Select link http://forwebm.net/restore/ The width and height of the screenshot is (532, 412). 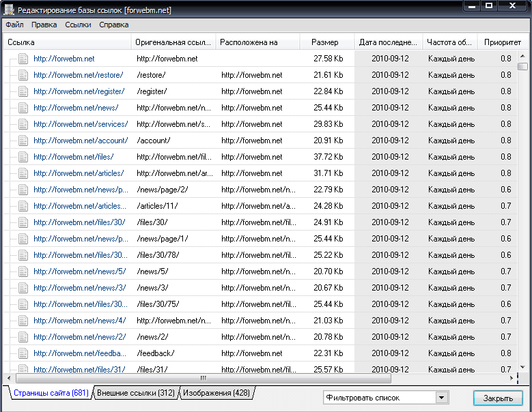pyautogui.click(x=79, y=75)
